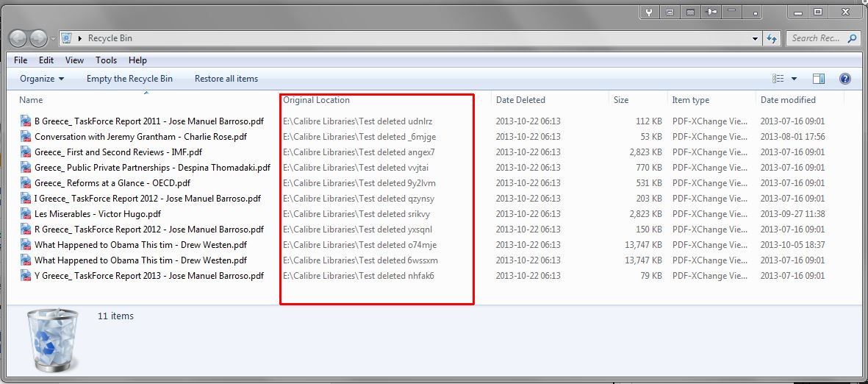Click date modified 2013-08-01 17:56

click(x=793, y=136)
